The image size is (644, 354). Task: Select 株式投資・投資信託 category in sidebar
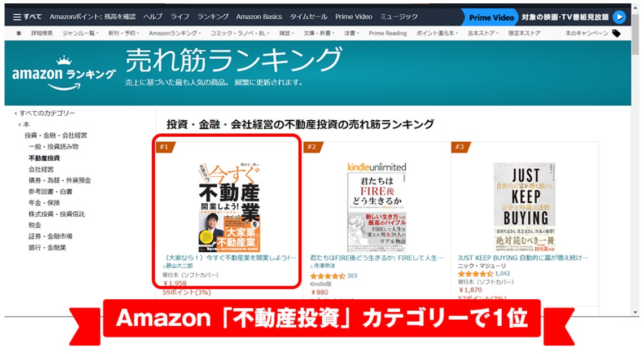(x=56, y=214)
